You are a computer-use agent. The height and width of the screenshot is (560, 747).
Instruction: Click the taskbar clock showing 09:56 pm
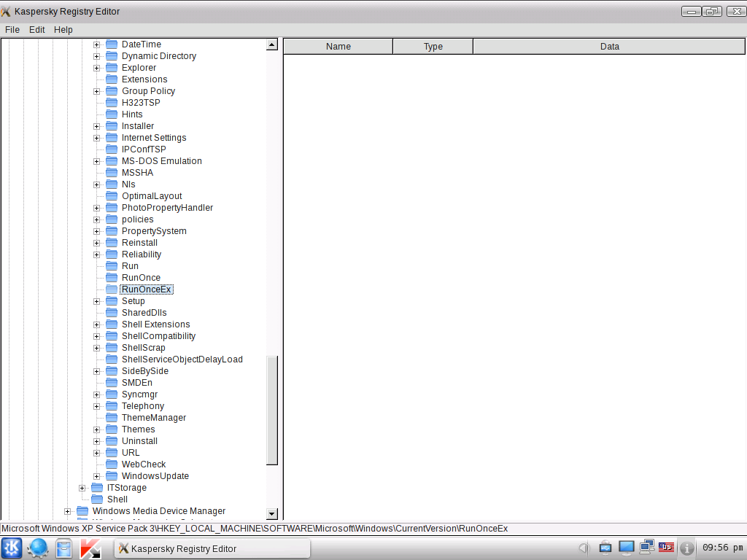(722, 548)
